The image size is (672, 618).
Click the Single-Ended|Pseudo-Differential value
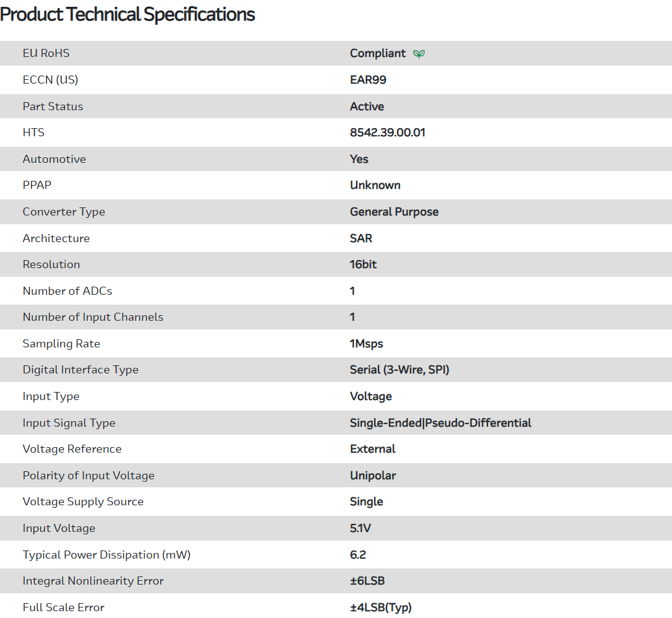(x=440, y=423)
